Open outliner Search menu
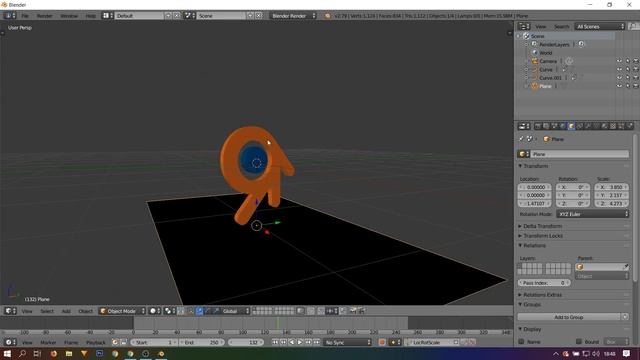This screenshot has width=640, height=360. [x=561, y=27]
